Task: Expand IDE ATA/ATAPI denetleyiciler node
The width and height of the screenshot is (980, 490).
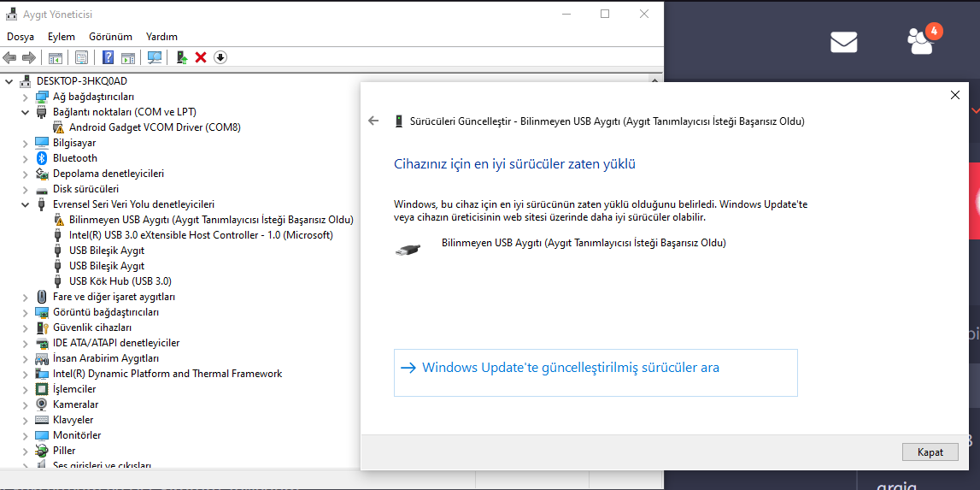Action: tap(25, 343)
